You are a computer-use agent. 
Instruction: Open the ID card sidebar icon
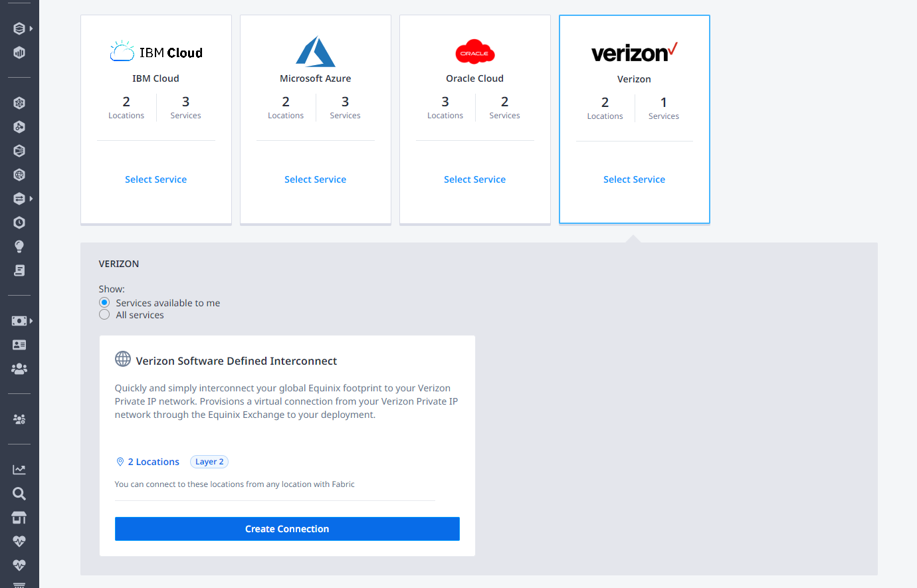[19, 345]
